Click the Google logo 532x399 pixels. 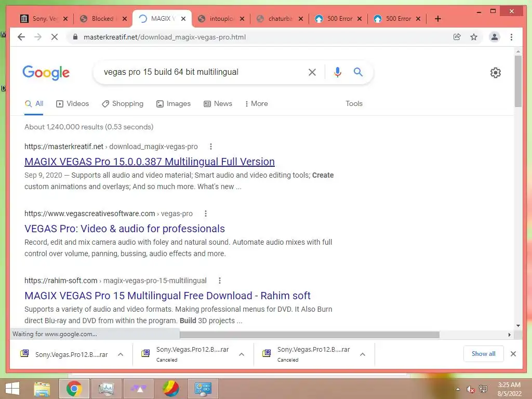(x=46, y=73)
